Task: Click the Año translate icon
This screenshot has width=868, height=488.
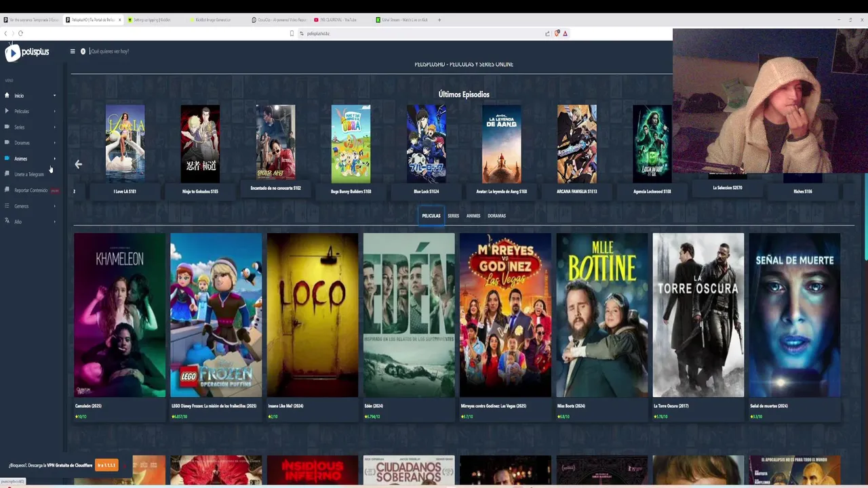Action: coord(7,222)
